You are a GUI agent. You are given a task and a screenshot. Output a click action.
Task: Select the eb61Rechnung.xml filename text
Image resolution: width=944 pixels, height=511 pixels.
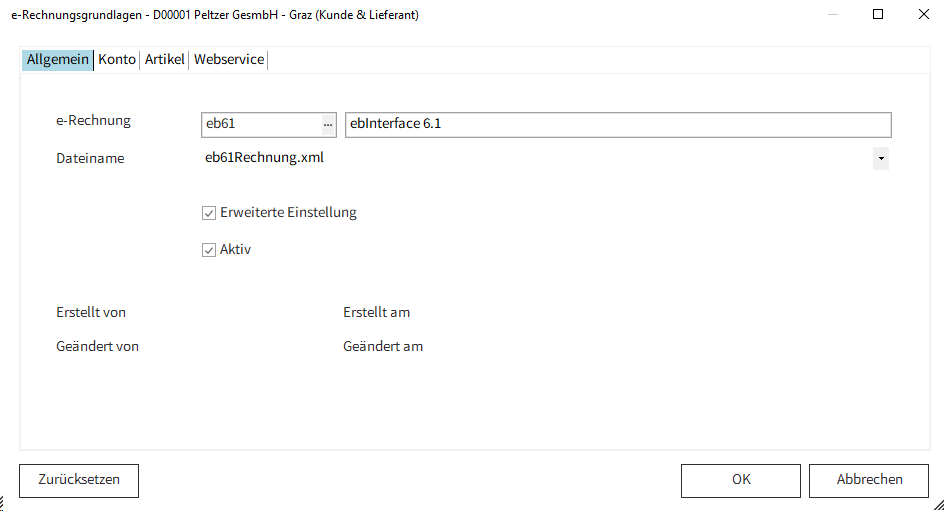point(264,157)
